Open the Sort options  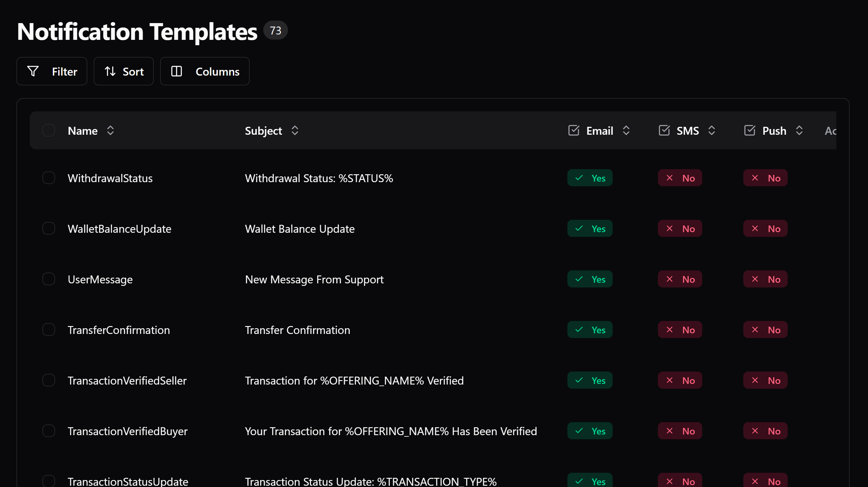click(124, 71)
